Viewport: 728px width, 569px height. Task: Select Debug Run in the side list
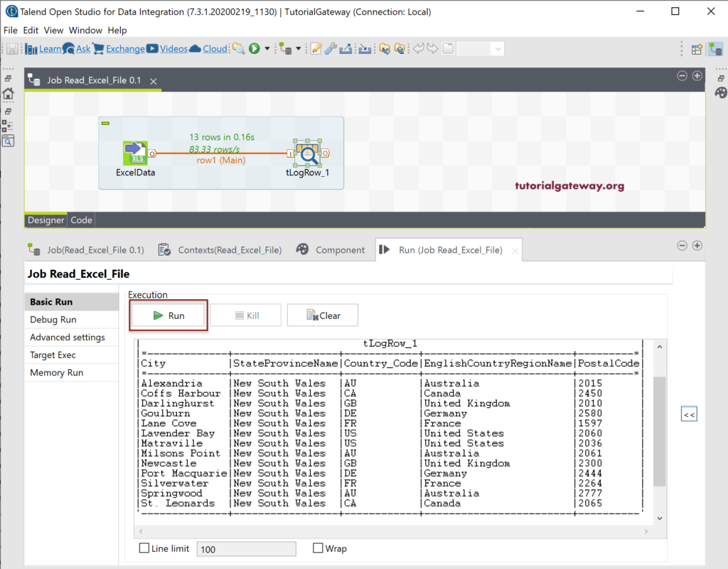72,320
